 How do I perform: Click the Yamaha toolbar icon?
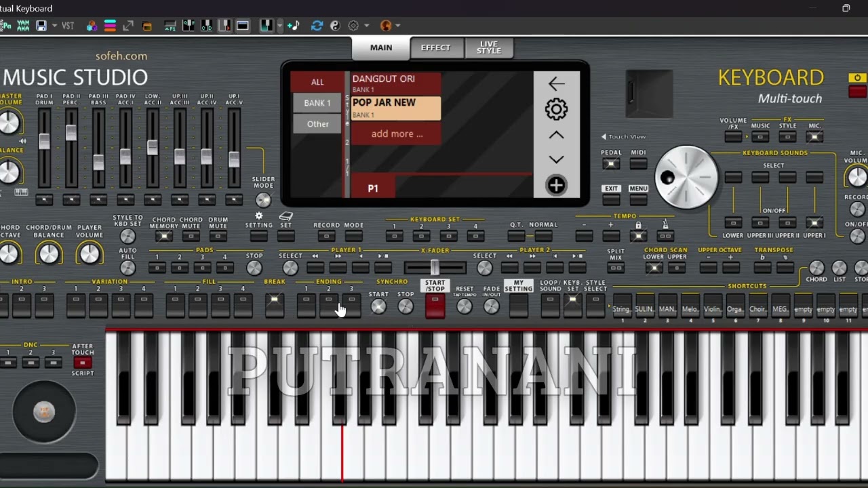point(23,26)
